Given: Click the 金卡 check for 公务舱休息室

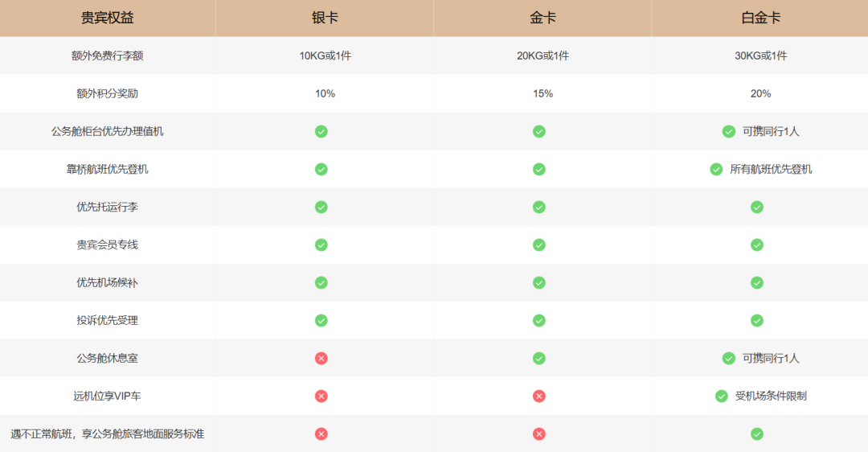Looking at the screenshot, I should (x=539, y=359).
